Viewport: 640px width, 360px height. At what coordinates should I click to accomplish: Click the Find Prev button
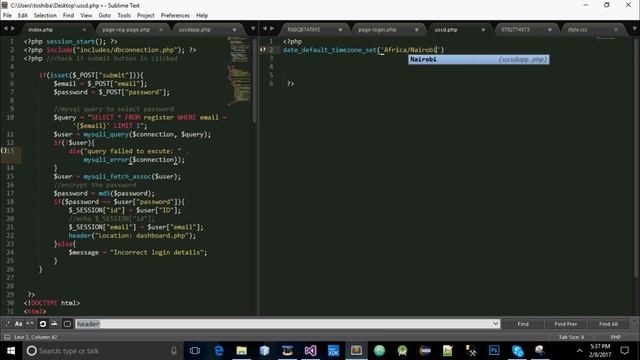coord(566,324)
